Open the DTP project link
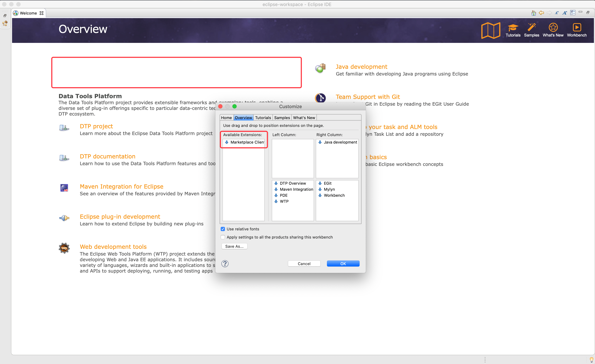The image size is (595, 364). 96,126
